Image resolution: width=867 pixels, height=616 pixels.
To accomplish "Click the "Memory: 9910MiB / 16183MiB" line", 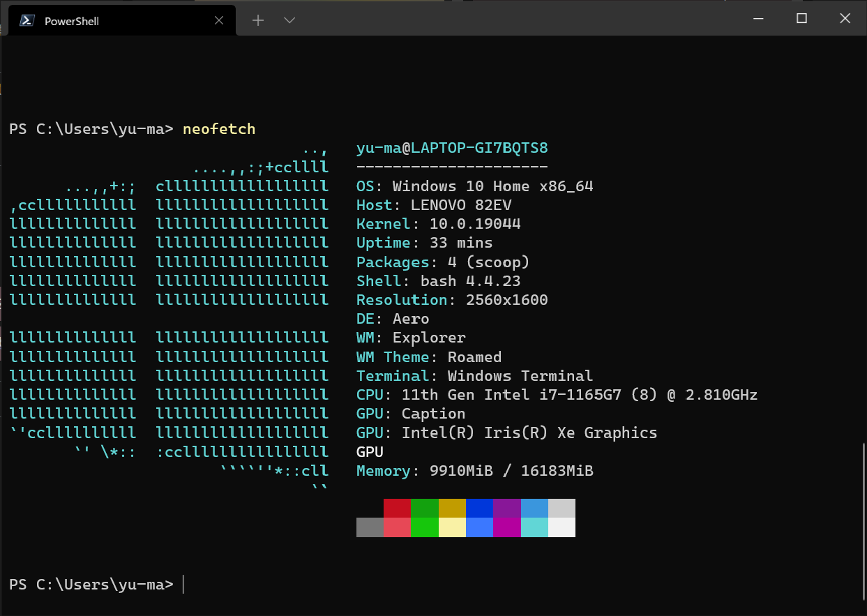I will click(475, 471).
